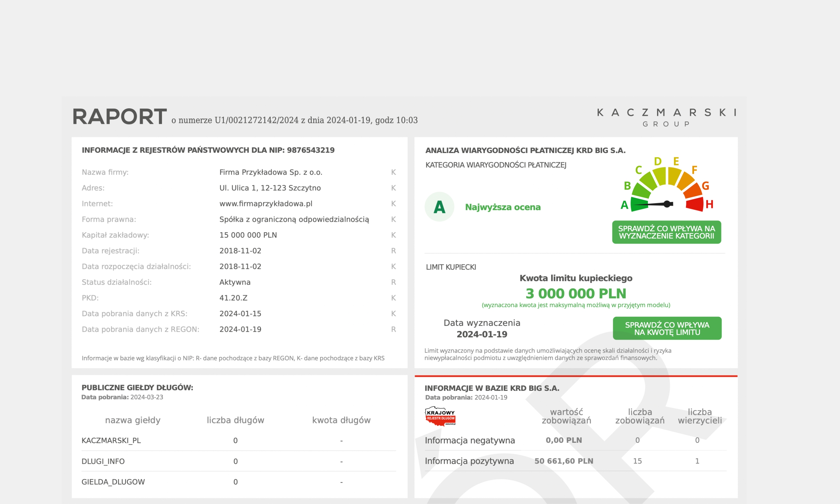840x504 pixels.
Task: Click the 'liczba wierzycieli' column header
Action: tap(700, 416)
